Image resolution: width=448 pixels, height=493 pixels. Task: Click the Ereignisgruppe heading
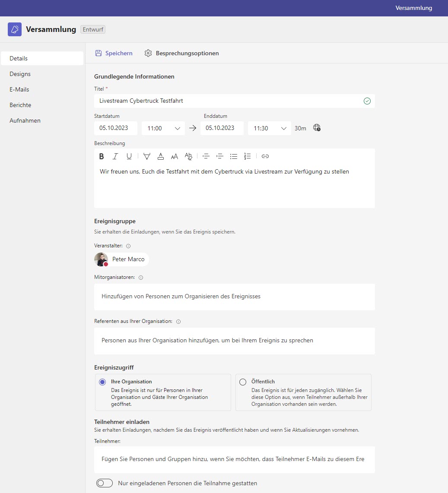(115, 221)
